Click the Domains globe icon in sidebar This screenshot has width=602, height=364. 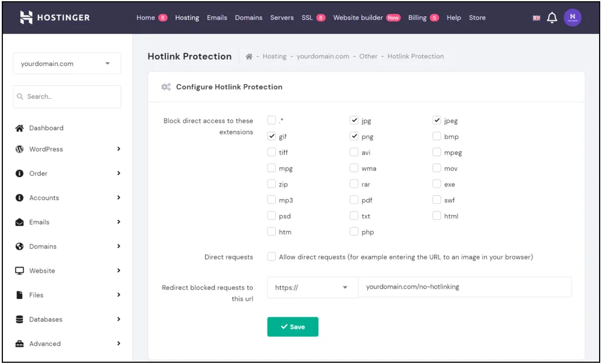[19, 247]
